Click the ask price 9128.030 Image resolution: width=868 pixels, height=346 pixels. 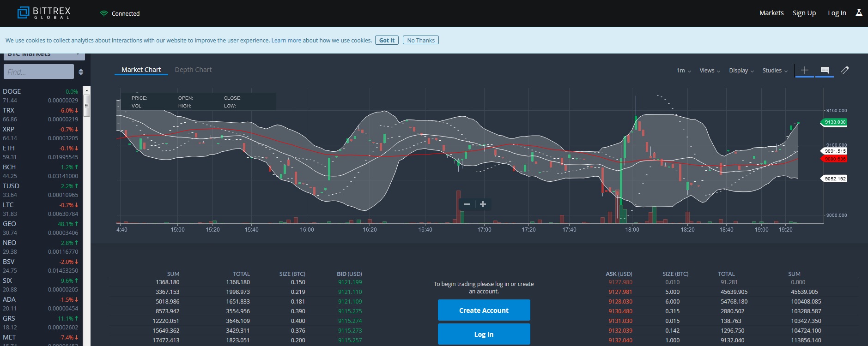tap(620, 302)
